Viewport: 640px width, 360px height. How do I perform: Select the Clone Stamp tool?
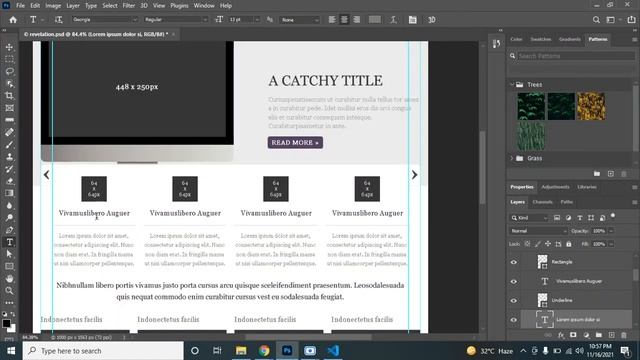[x=9, y=157]
